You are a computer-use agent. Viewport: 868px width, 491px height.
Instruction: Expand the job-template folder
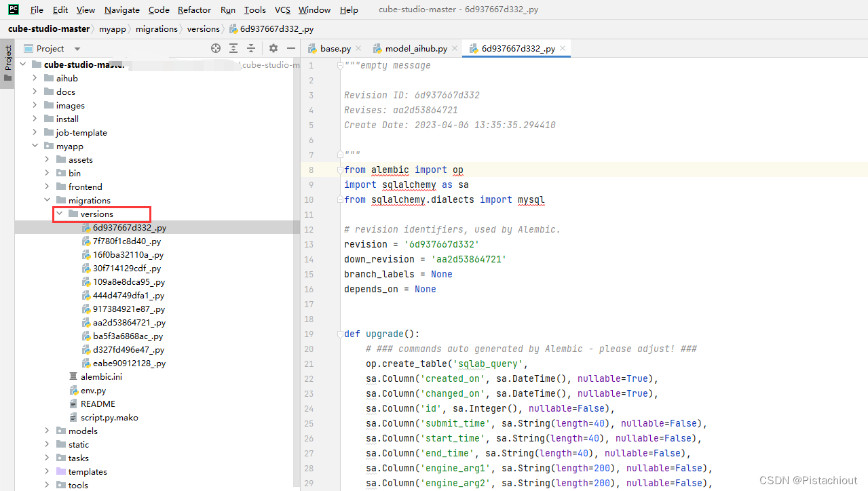(35, 132)
